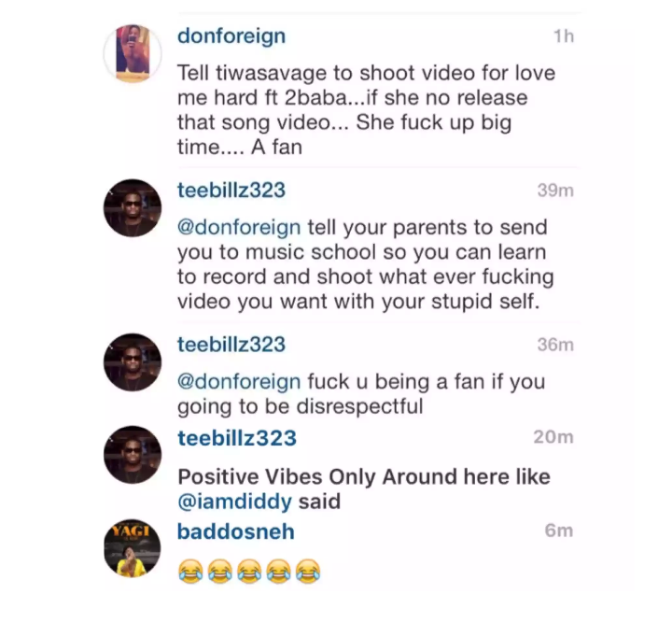The image size is (672, 637).
Task: Open donforeign's profile picture
Action: click(133, 53)
